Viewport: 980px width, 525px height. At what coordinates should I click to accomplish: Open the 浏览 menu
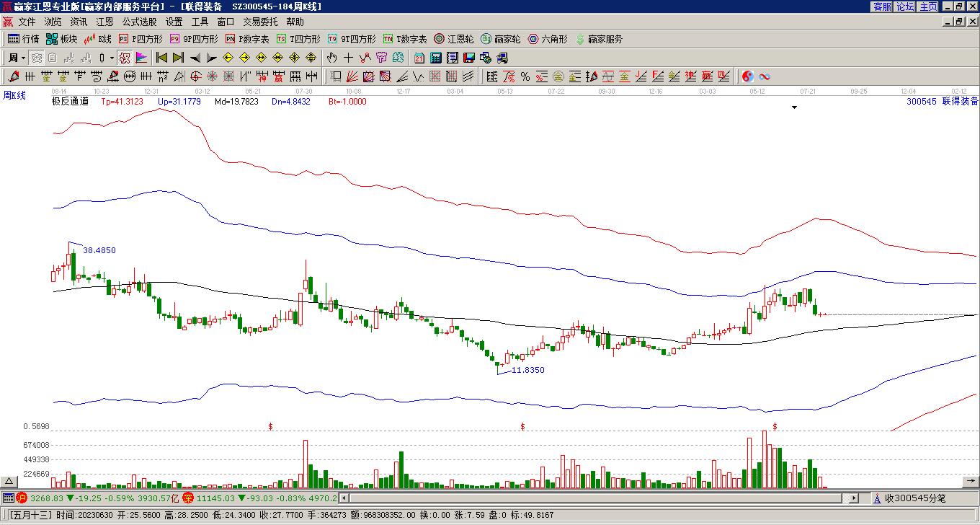point(53,22)
